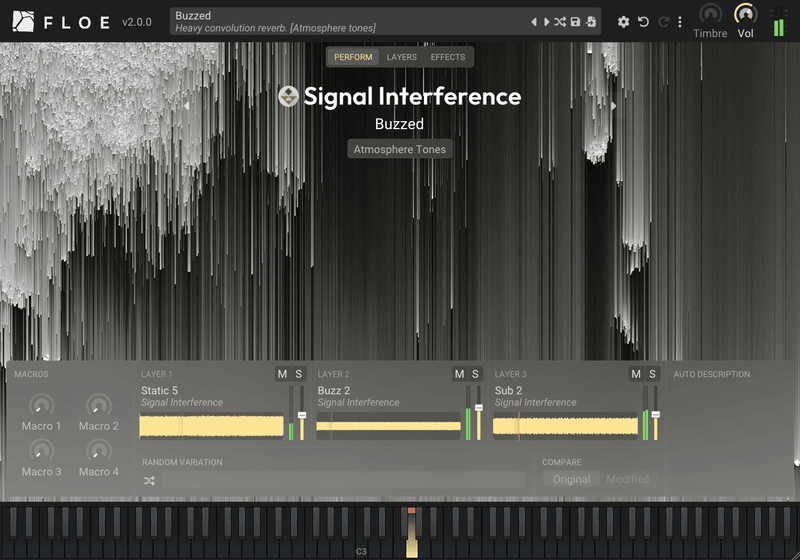Go to the previous instrument arrow beside the title
Screen dimensions: 800x560
(187, 106)
